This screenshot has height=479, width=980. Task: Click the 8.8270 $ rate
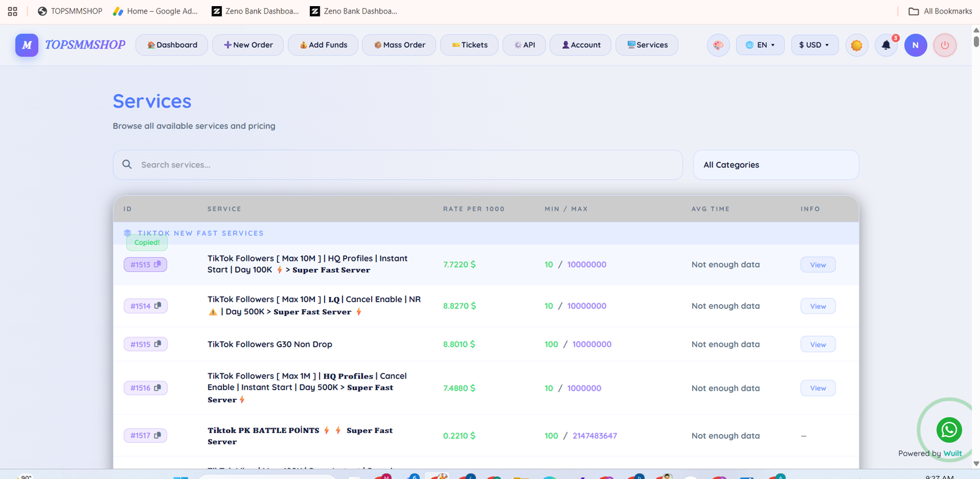pyautogui.click(x=459, y=306)
